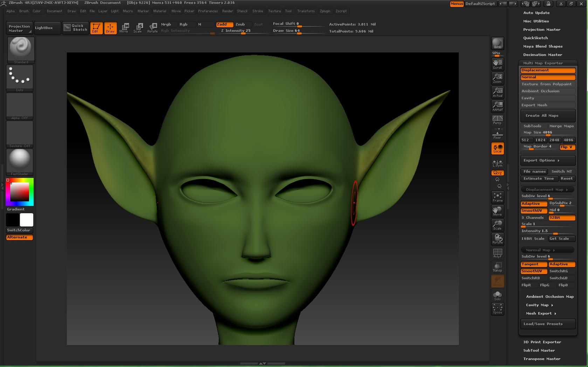Image resolution: width=588 pixels, height=367 pixels.
Task: Click the BPR render icon
Action: (497, 43)
